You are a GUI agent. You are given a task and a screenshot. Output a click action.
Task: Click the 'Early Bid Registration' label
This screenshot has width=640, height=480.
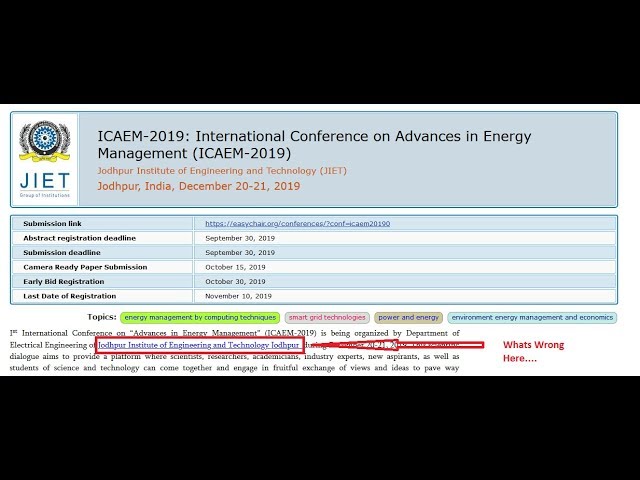tap(64, 282)
